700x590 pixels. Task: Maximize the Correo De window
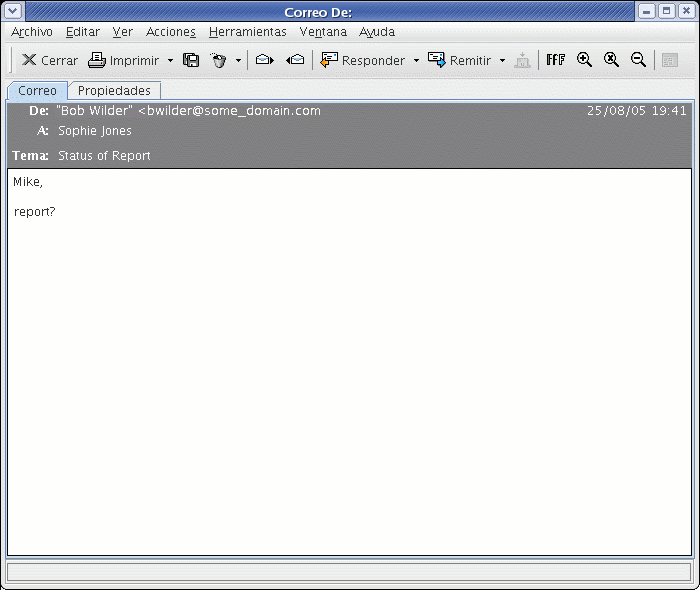coord(666,11)
